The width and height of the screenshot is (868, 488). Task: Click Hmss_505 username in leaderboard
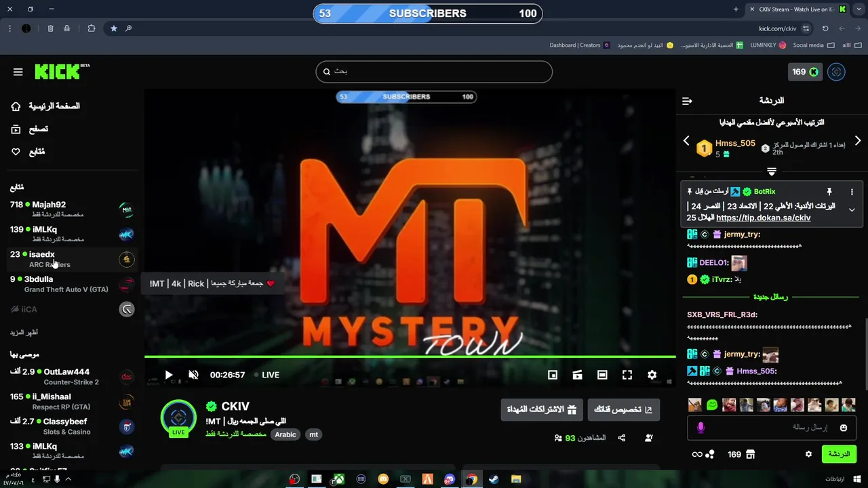pos(735,144)
